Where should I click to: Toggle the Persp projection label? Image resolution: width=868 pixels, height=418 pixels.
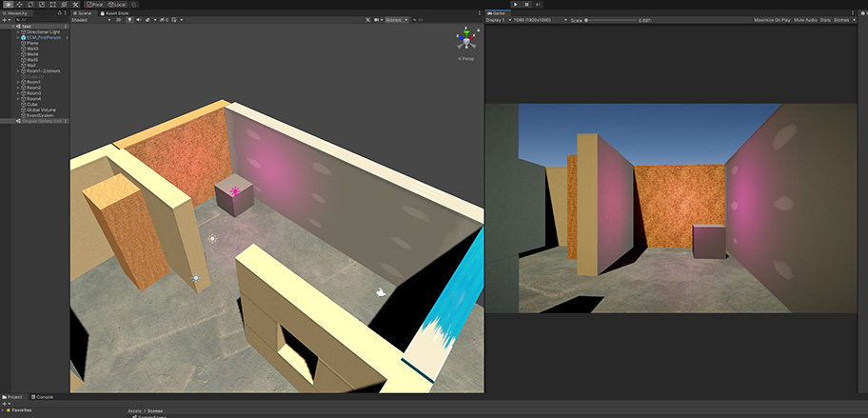pyautogui.click(x=466, y=59)
